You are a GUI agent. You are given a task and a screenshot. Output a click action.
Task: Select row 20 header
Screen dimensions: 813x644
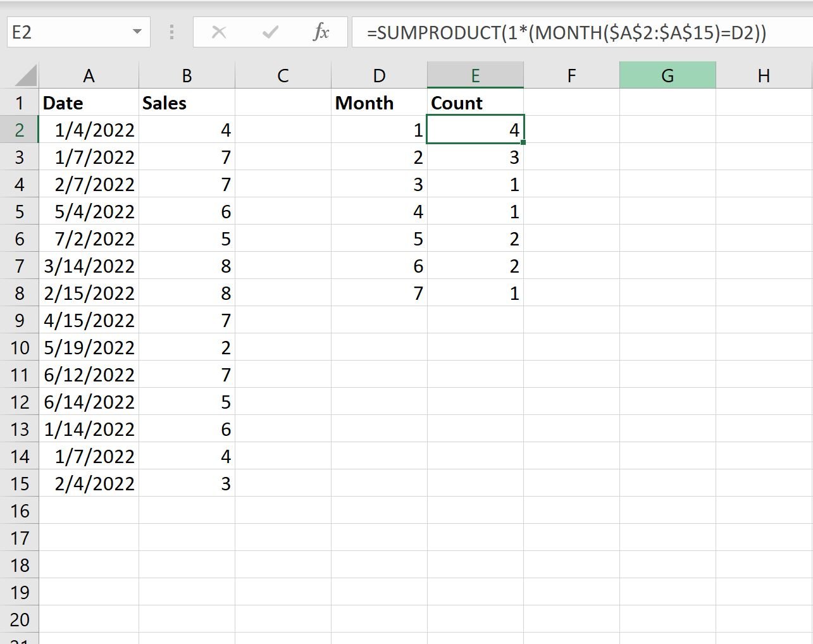coord(20,619)
